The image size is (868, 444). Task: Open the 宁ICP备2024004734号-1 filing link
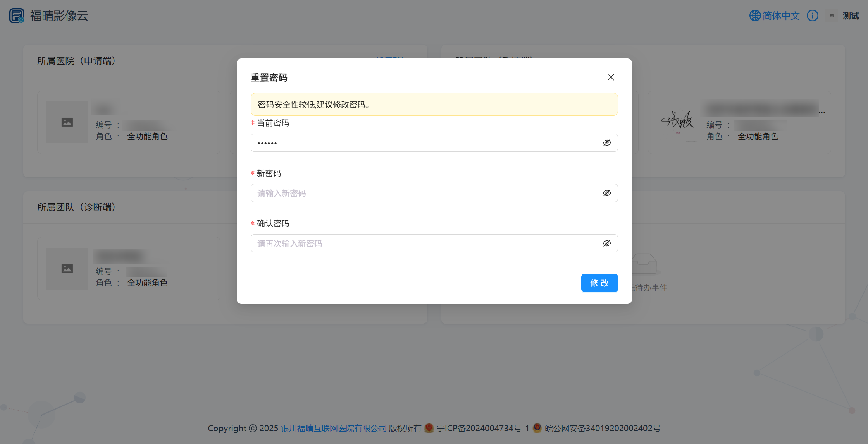[482, 428]
